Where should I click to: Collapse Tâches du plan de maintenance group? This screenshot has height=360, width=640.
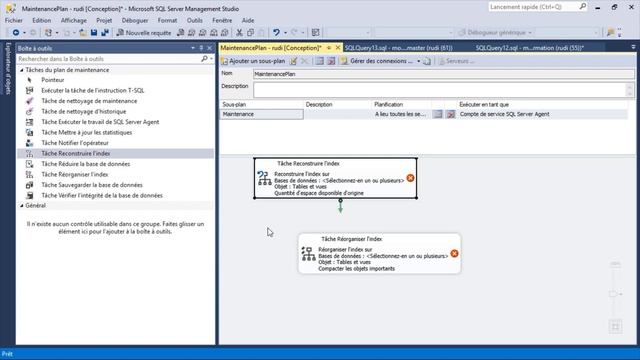tap(22, 70)
